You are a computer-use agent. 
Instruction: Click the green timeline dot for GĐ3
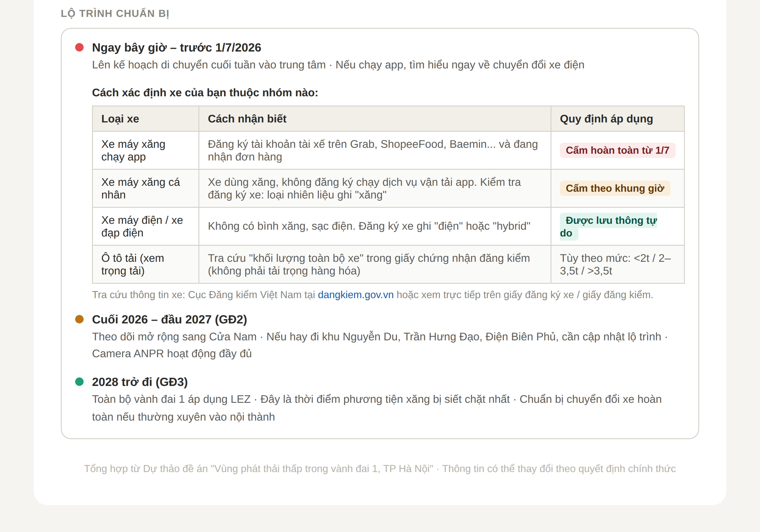pos(79,382)
